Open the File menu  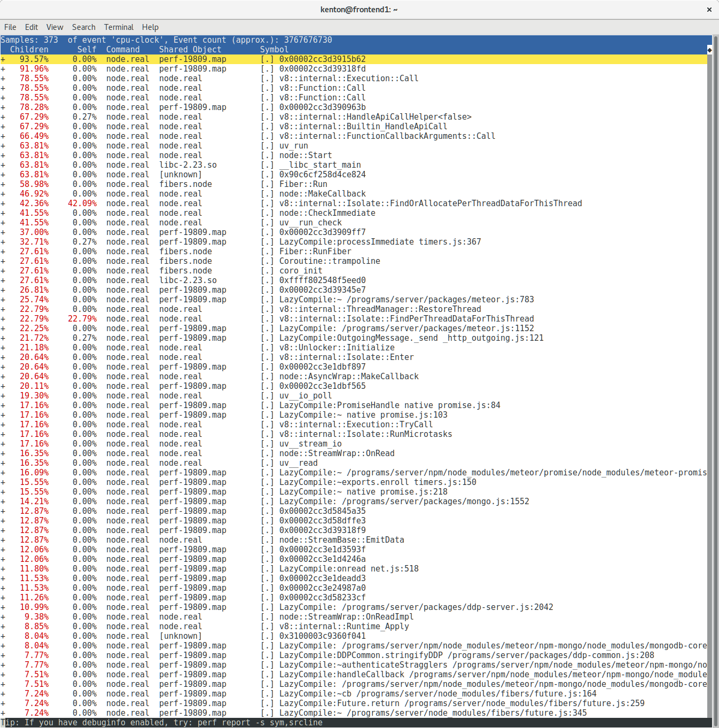(x=10, y=27)
